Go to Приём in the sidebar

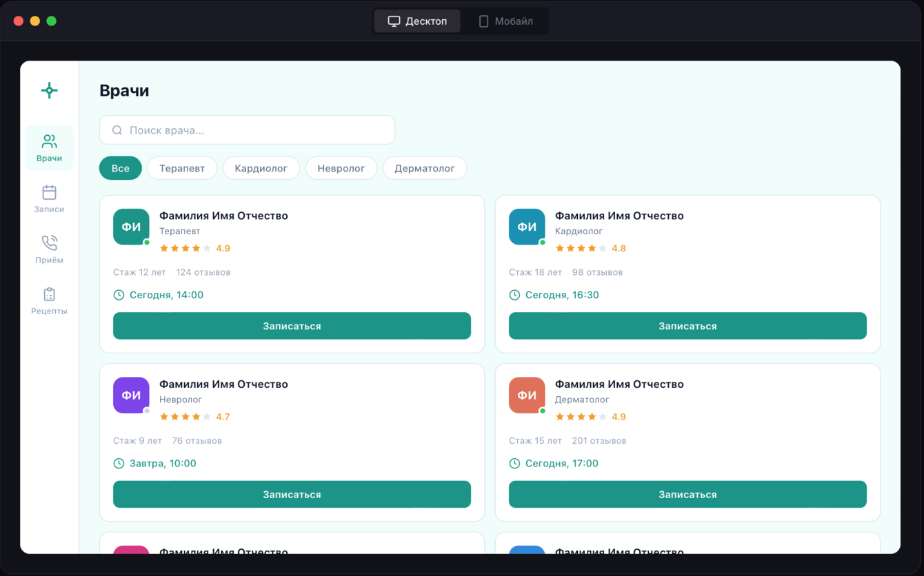coord(49,250)
